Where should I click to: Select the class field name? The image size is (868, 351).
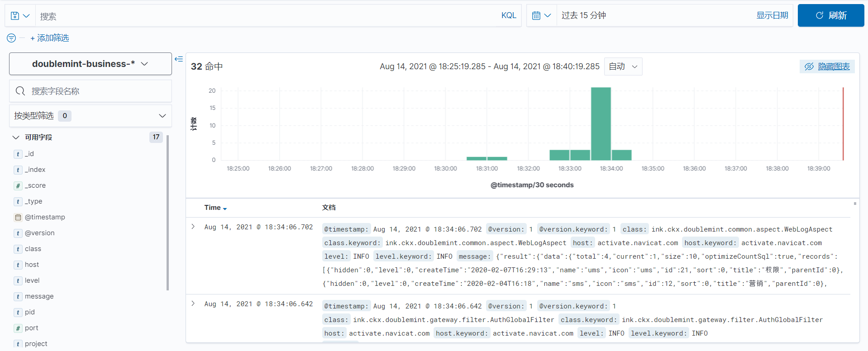[x=33, y=249]
